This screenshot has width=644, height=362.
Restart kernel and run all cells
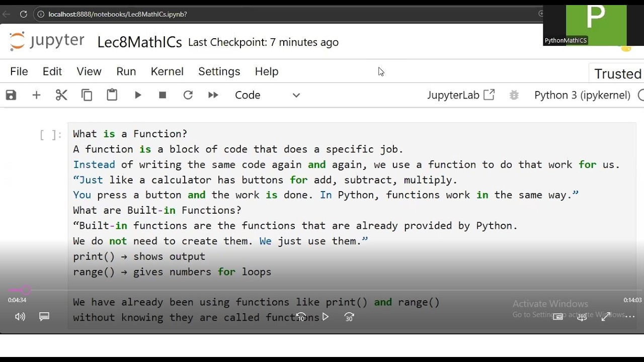[x=213, y=95]
